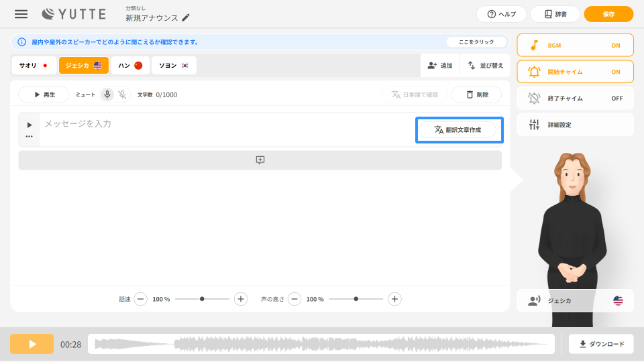Image resolution: width=644 pixels, height=362 pixels.
Task: Select the ソヨン Korean voice tab
Action: [x=173, y=65]
